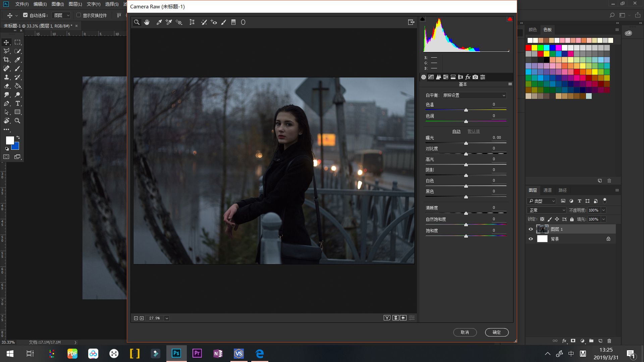Open the layer filter 类型 dropdown
Viewport: 644px width, 362px height.
pyautogui.click(x=542, y=201)
